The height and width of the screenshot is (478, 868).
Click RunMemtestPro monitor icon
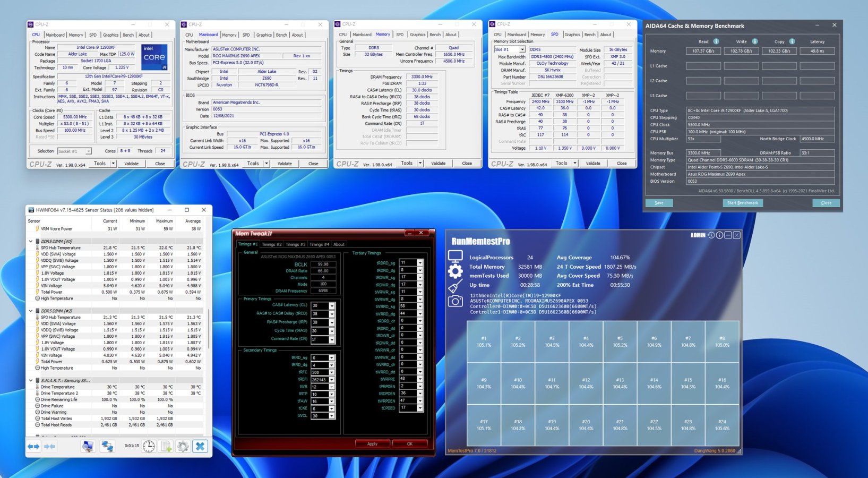[456, 257]
